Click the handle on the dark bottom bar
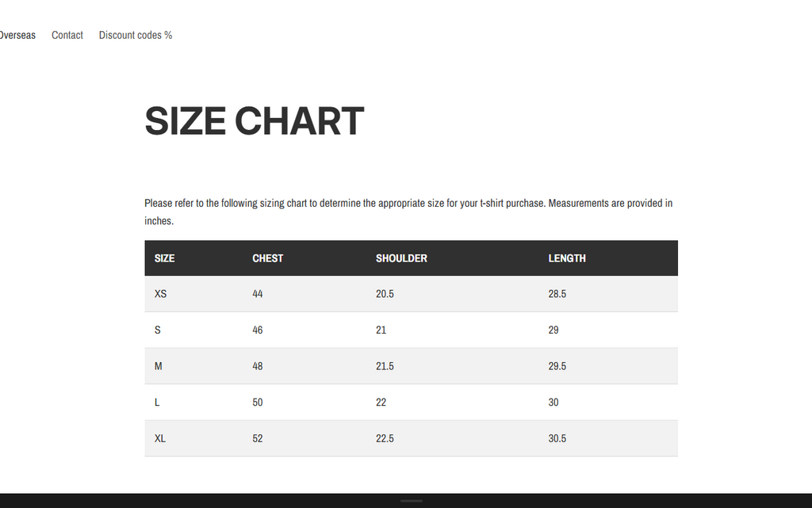This screenshot has width=812, height=508. (x=412, y=501)
